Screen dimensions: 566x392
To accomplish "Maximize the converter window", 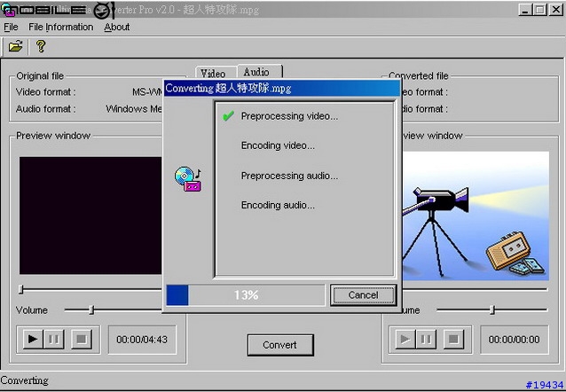I will point(539,10).
